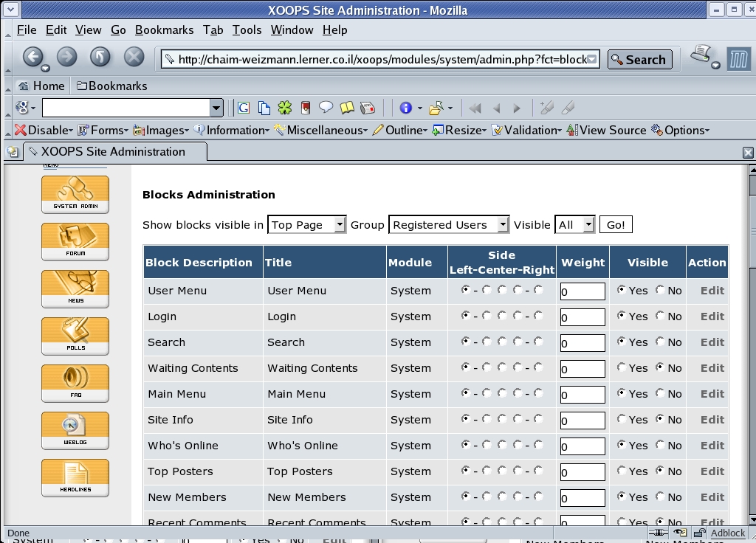This screenshot has width=756, height=543.
Task: Set User Menu visible to No
Action: [x=660, y=290]
